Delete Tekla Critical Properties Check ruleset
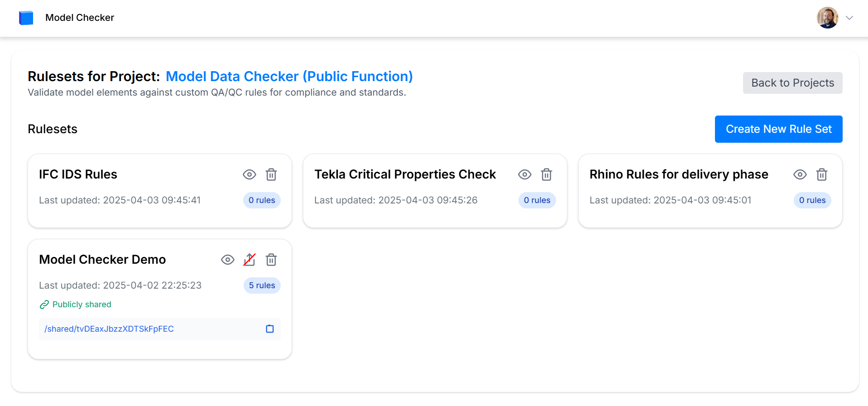Image resolution: width=868 pixels, height=406 pixels. coord(547,174)
